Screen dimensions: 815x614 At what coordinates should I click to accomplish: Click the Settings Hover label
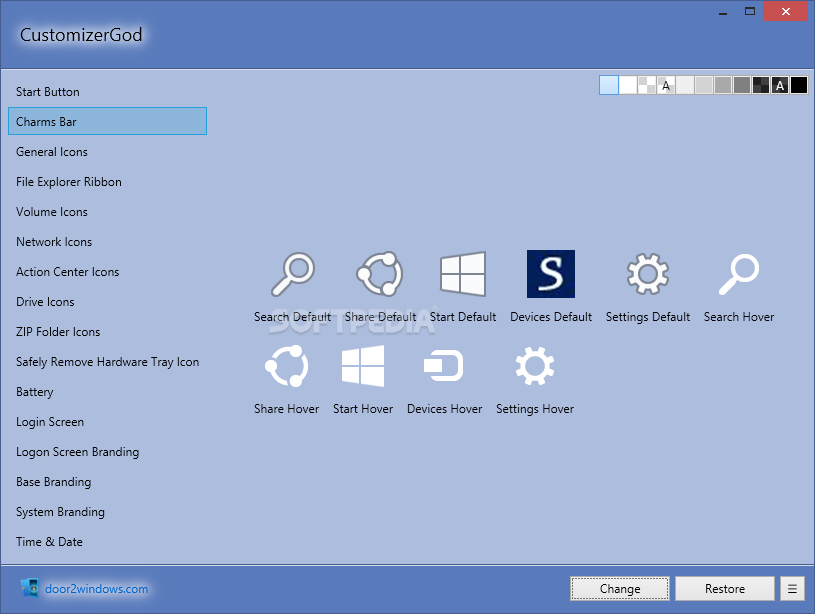(535, 409)
